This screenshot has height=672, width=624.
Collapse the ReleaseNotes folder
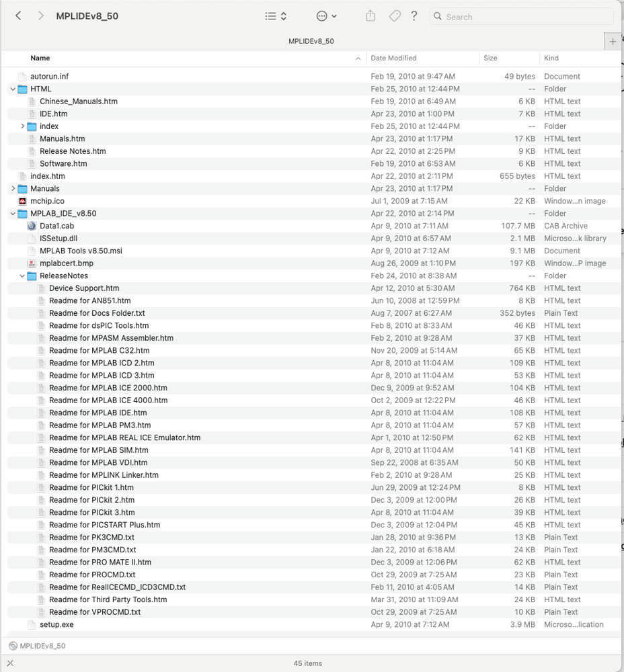pyautogui.click(x=22, y=276)
